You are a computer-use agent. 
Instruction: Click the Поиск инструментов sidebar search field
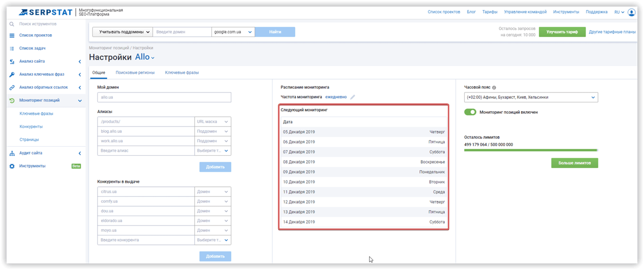point(38,24)
